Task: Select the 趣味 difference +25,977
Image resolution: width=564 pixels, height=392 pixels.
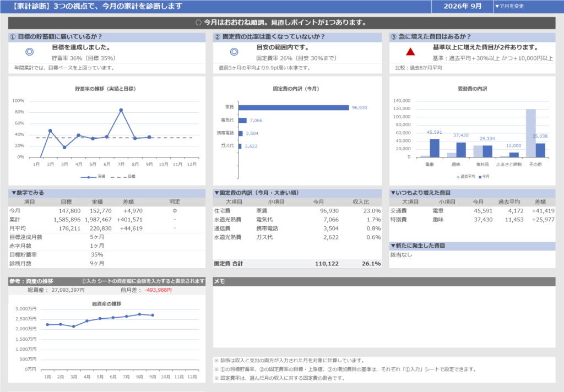Action: (543, 219)
